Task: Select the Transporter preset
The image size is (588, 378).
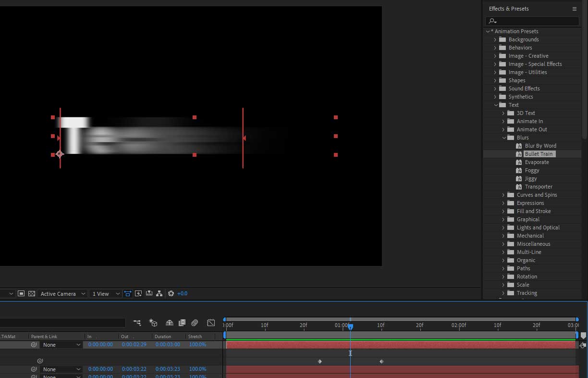Action: [x=539, y=187]
